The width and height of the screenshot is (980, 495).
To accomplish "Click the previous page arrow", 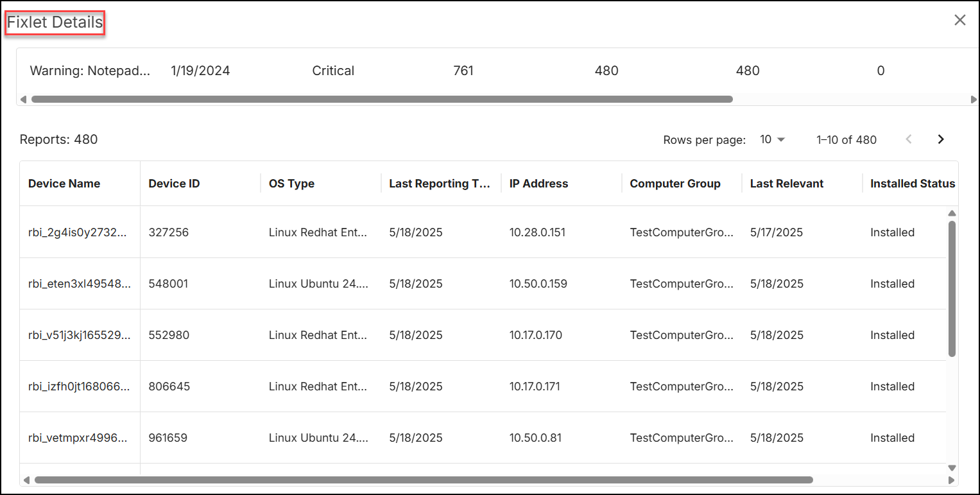I will 908,139.
